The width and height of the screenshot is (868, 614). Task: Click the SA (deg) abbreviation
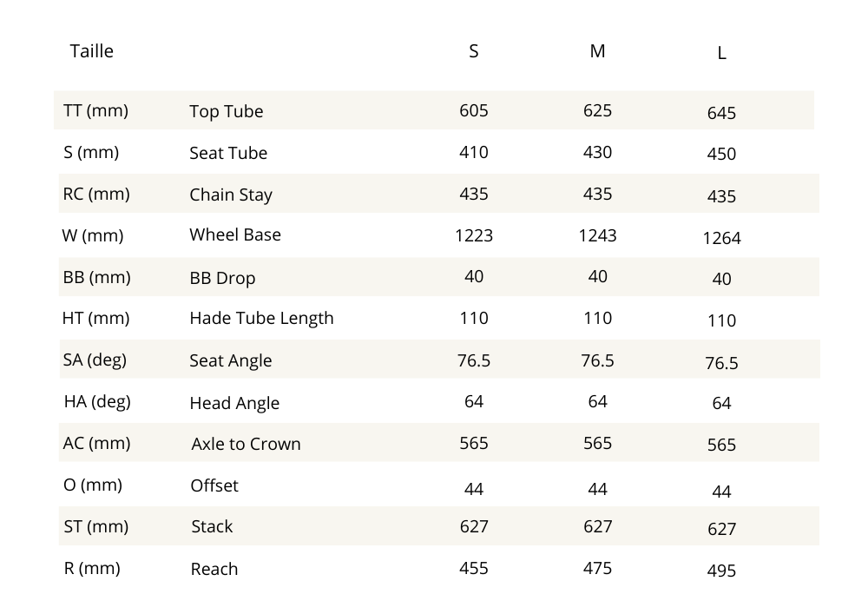click(95, 360)
